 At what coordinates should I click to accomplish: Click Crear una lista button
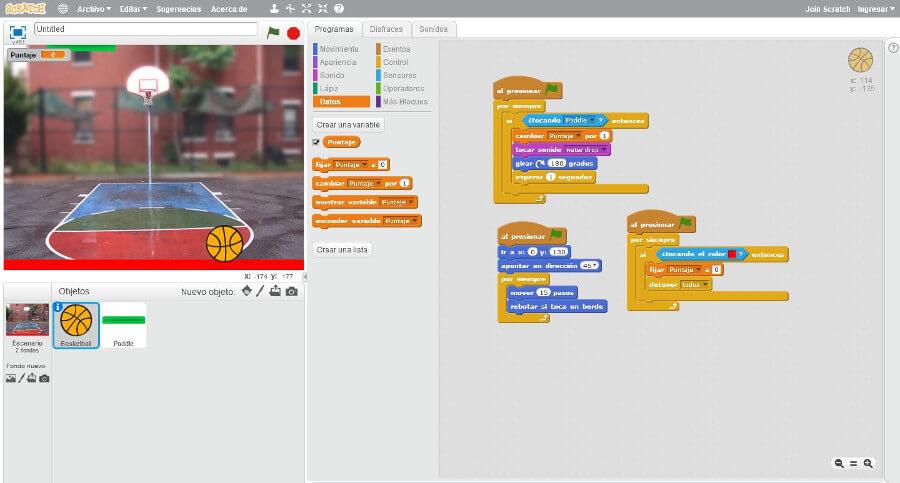coord(342,250)
